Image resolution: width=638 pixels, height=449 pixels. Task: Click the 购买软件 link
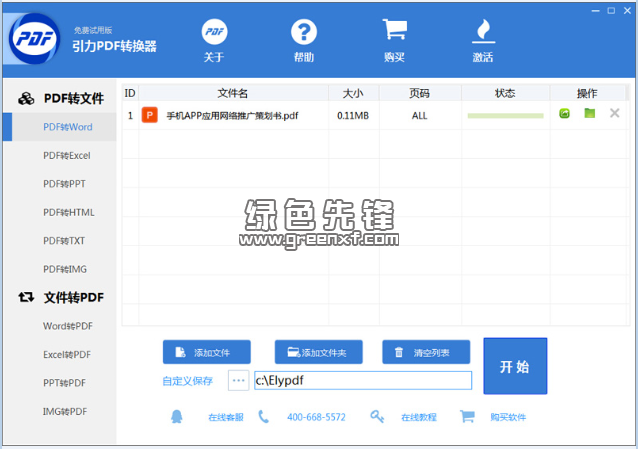pos(508,417)
